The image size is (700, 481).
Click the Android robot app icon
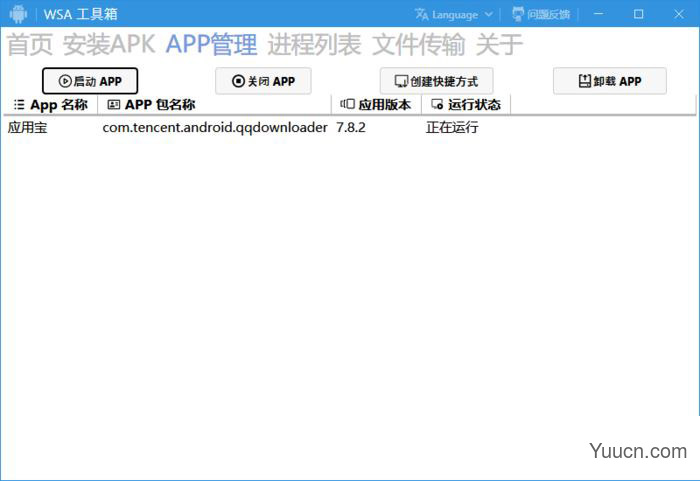coord(18,14)
